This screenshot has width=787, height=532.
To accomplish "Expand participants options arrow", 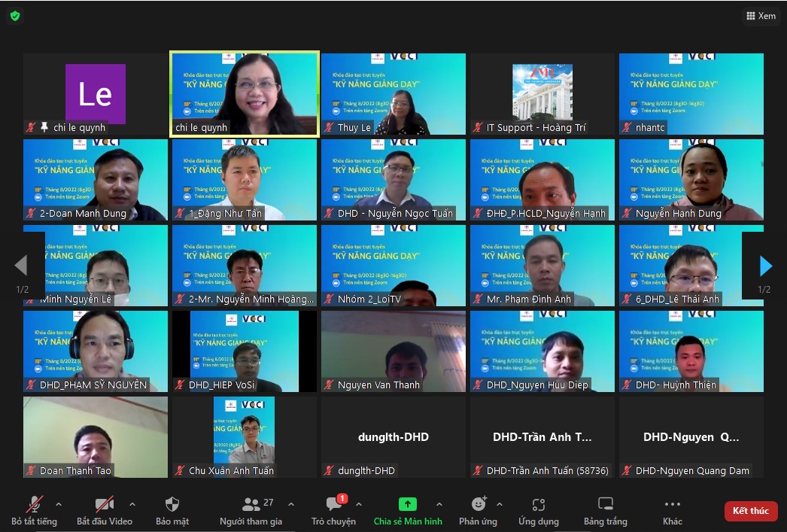I will pos(291,504).
